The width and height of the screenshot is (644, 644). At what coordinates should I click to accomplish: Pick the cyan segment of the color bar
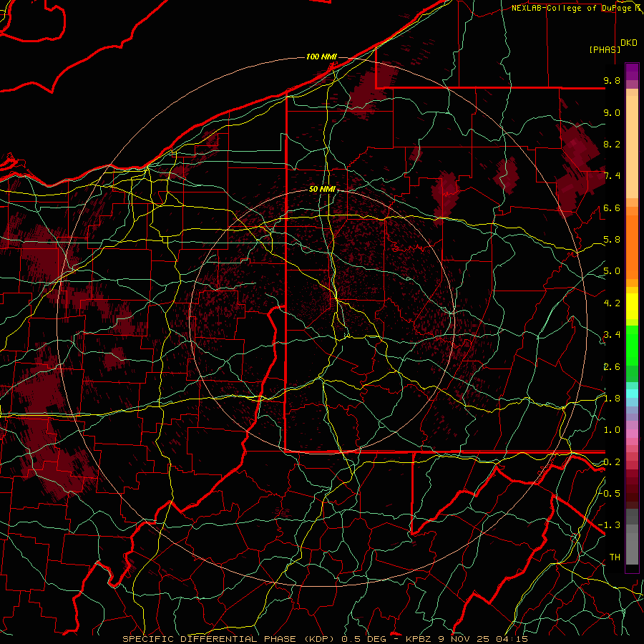[632, 394]
